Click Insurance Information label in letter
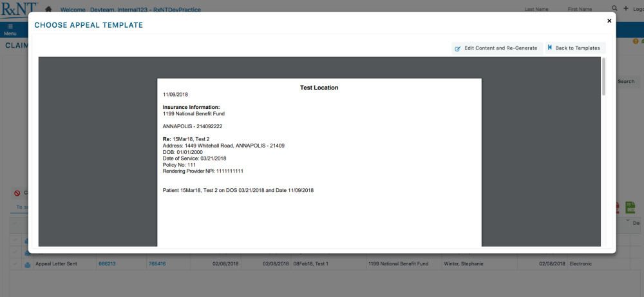 191,107
